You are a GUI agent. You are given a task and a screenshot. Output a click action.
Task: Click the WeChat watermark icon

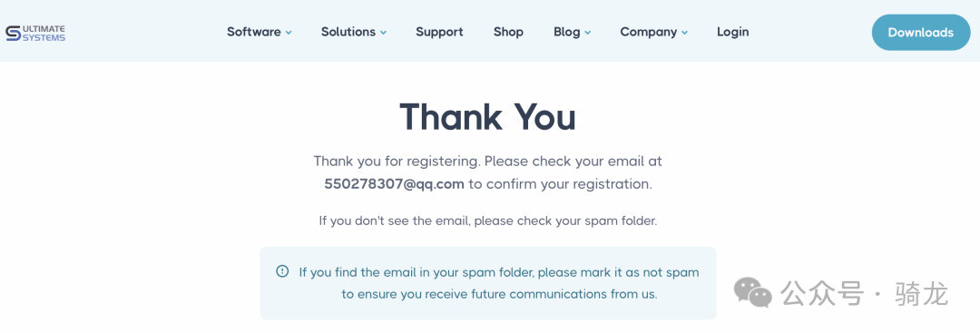click(x=752, y=293)
